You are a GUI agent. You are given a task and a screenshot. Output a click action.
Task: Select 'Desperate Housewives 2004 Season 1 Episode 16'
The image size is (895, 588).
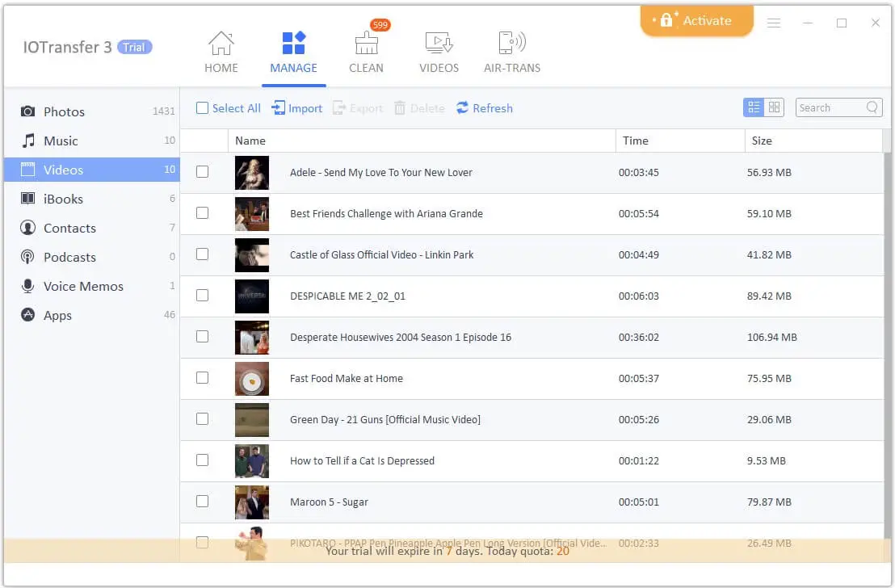400,337
